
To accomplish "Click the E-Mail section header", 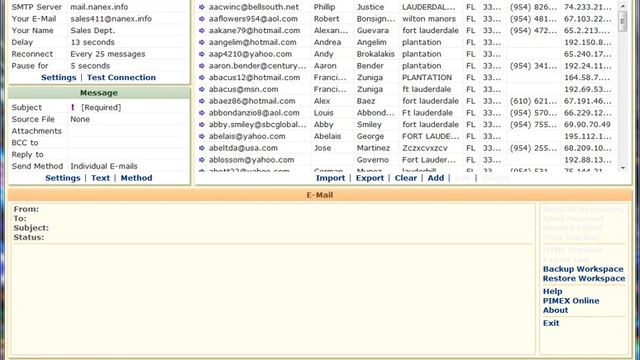I will coord(320,195).
